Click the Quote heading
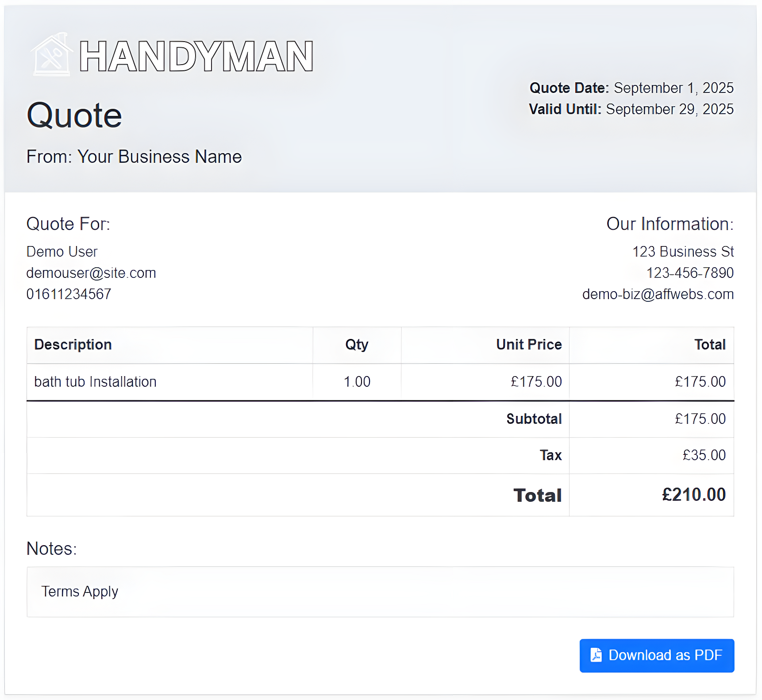This screenshot has width=762, height=700. tap(74, 115)
